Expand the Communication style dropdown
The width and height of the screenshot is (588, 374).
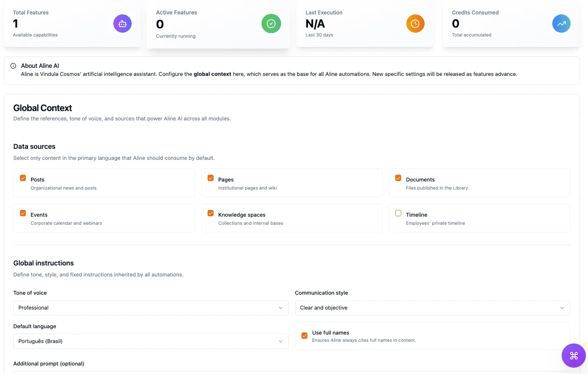pos(432,307)
